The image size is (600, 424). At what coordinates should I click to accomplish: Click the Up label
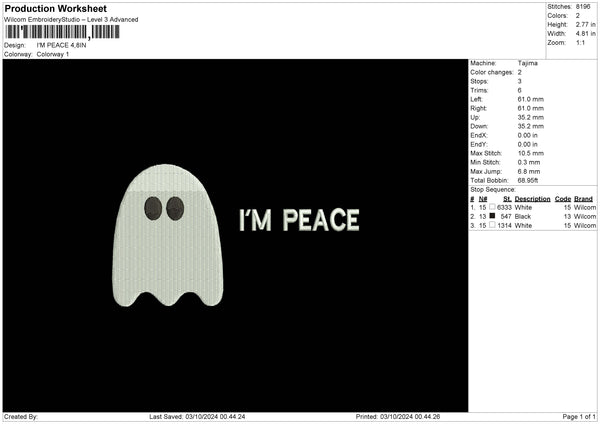tap(475, 117)
